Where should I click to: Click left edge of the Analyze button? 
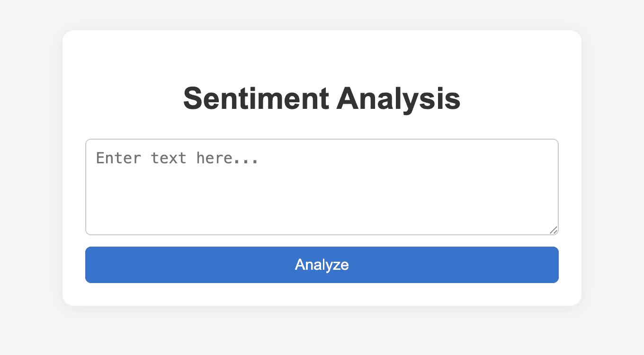[x=91, y=265]
